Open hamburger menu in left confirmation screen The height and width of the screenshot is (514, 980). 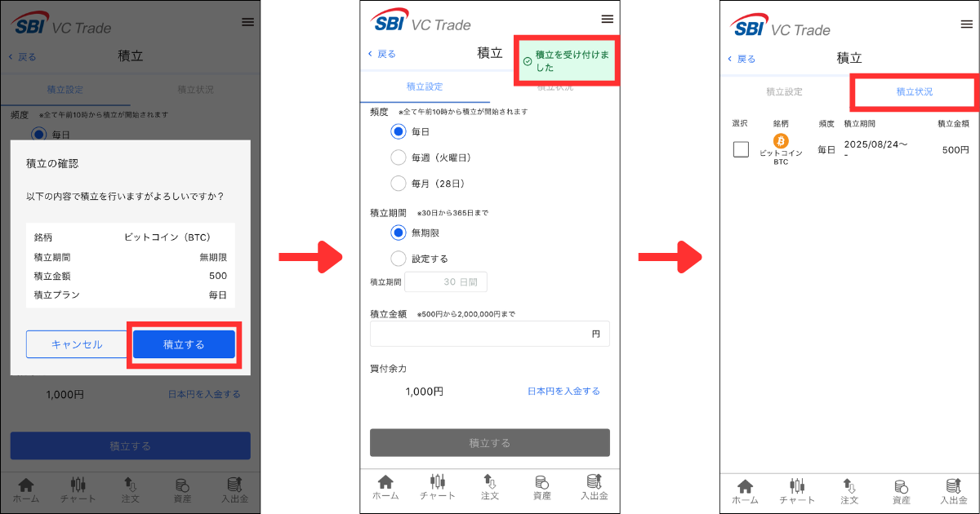pos(247,22)
